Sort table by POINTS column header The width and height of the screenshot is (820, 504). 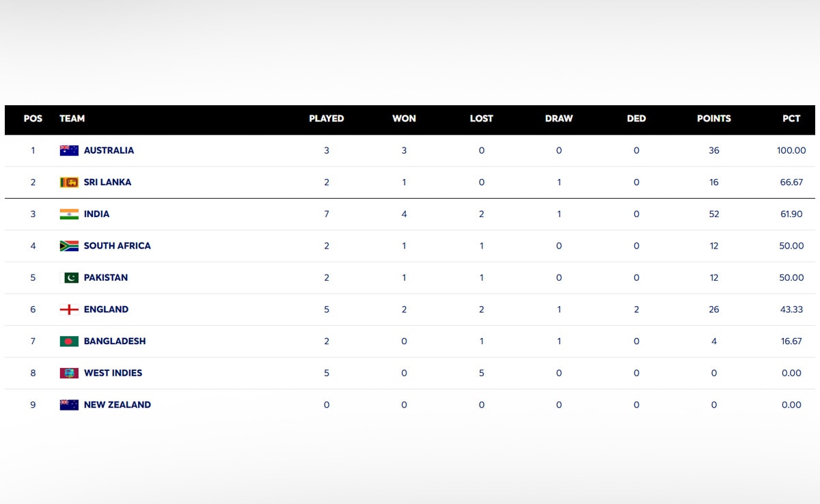[x=713, y=118]
